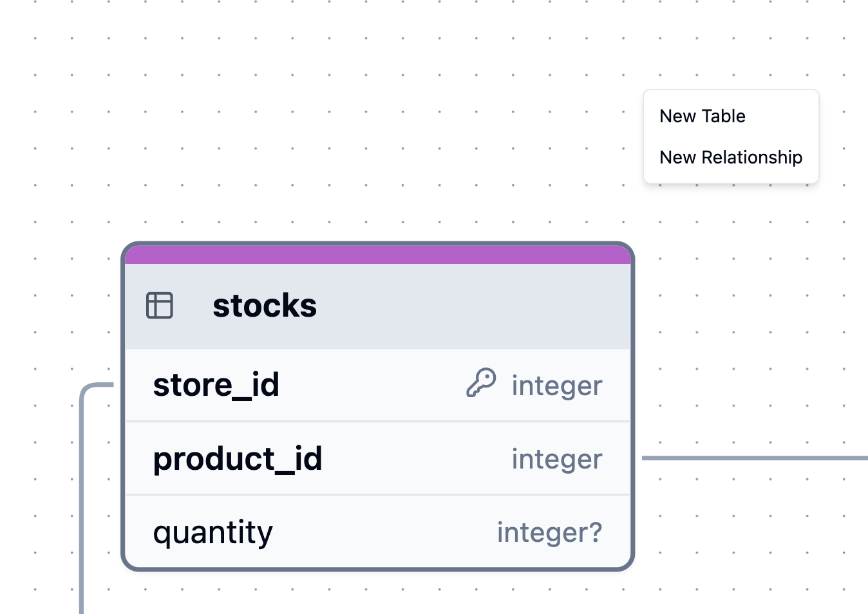This screenshot has width=868, height=614.
Task: Choose New Relationship from the context menu
Action: (731, 157)
